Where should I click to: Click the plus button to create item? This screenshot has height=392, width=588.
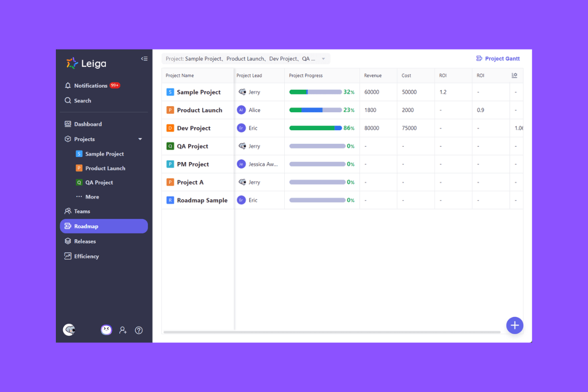coord(514,325)
